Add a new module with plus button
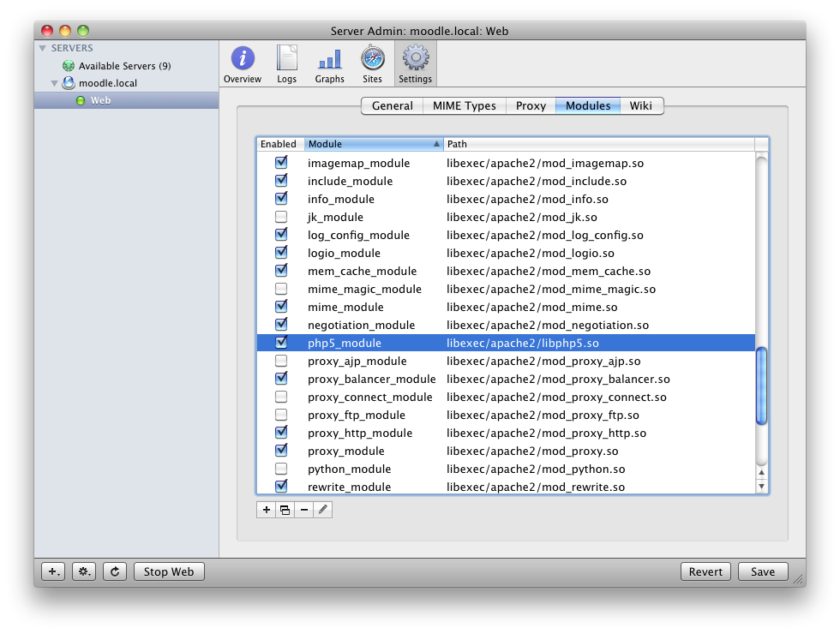 [x=267, y=510]
